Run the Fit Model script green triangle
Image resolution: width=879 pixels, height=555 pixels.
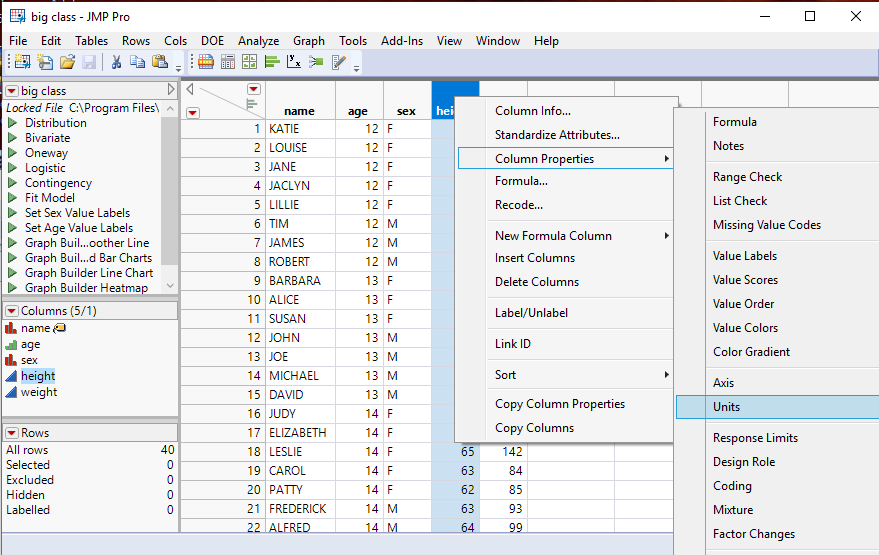click(x=12, y=198)
